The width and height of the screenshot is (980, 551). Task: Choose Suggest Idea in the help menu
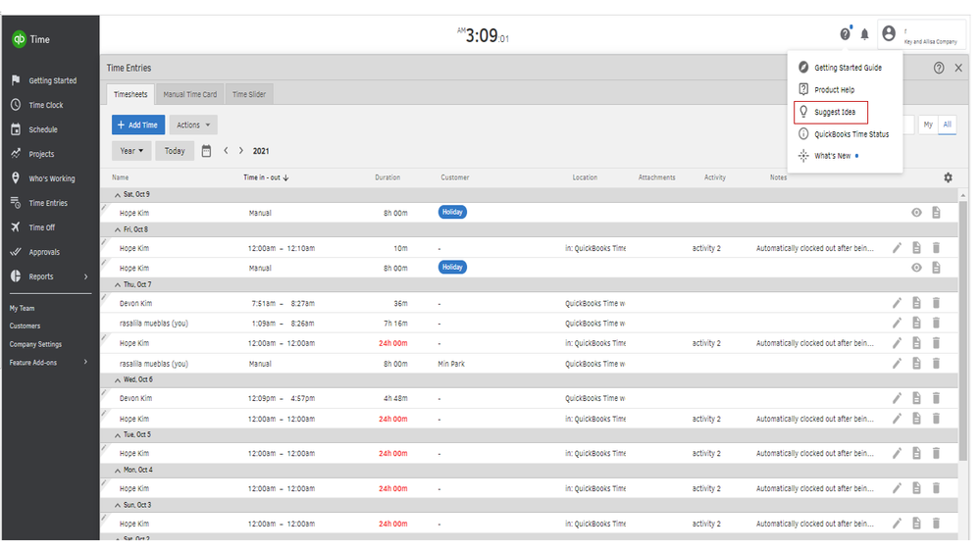pos(831,112)
